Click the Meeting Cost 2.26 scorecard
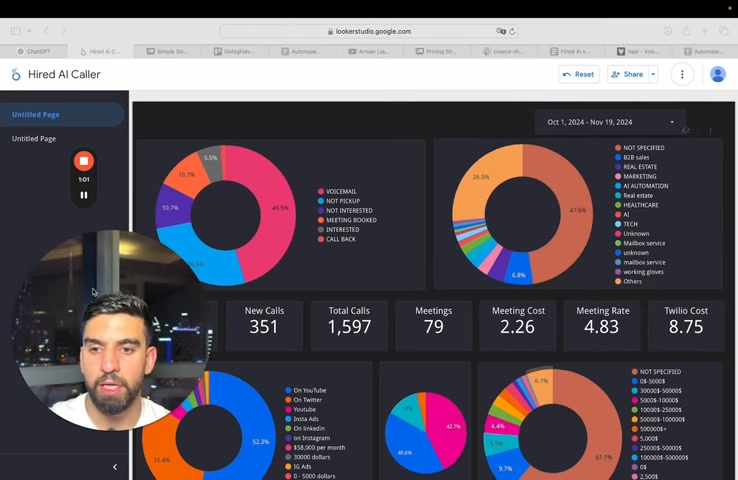 [518, 326]
